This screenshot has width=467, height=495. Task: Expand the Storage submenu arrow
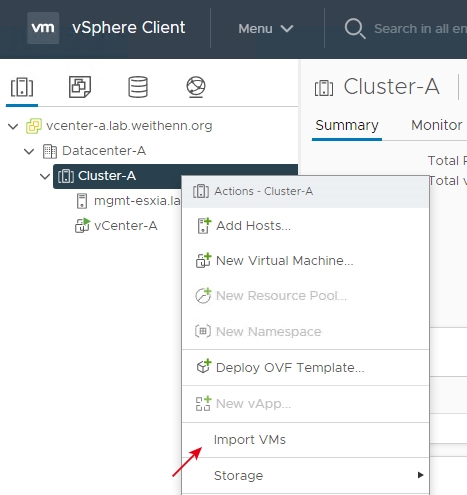coord(421,475)
